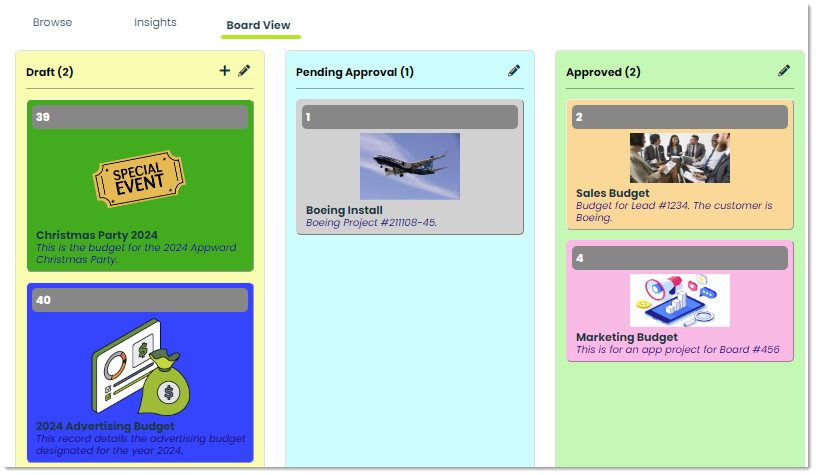816x475 pixels.
Task: Switch to the Browse tab
Action: click(53, 22)
